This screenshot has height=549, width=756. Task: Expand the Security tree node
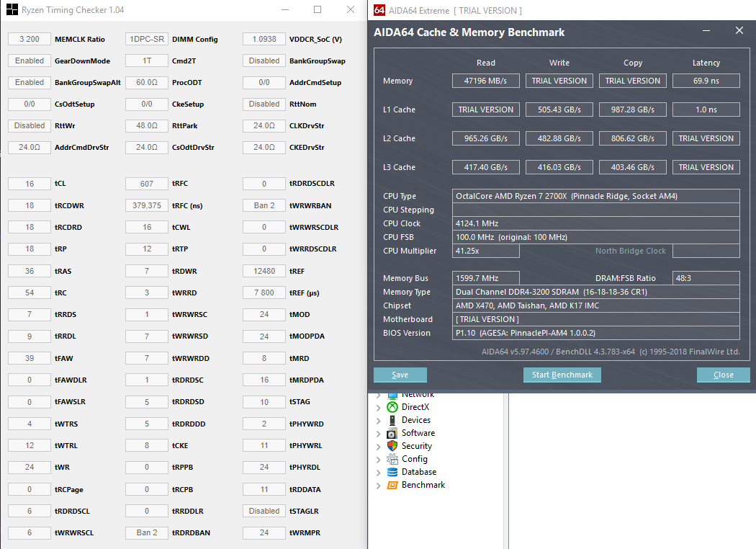click(379, 446)
